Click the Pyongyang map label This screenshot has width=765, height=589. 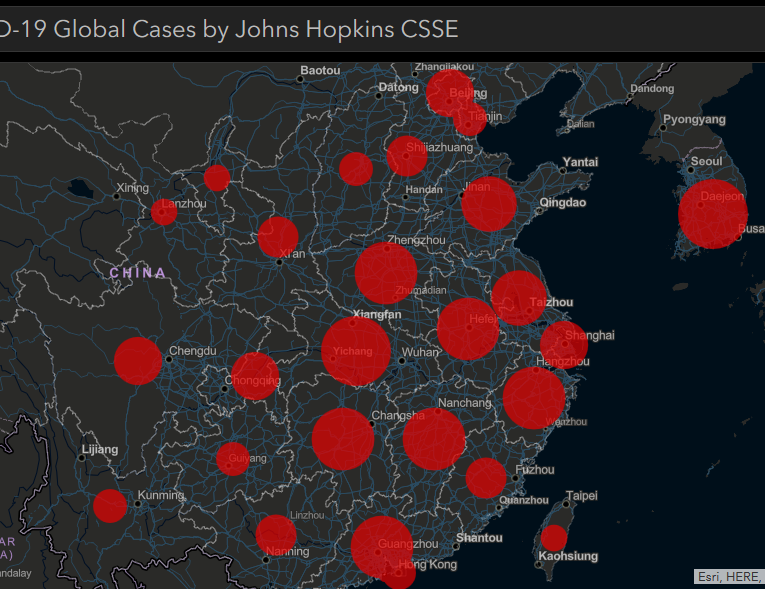coord(694,120)
